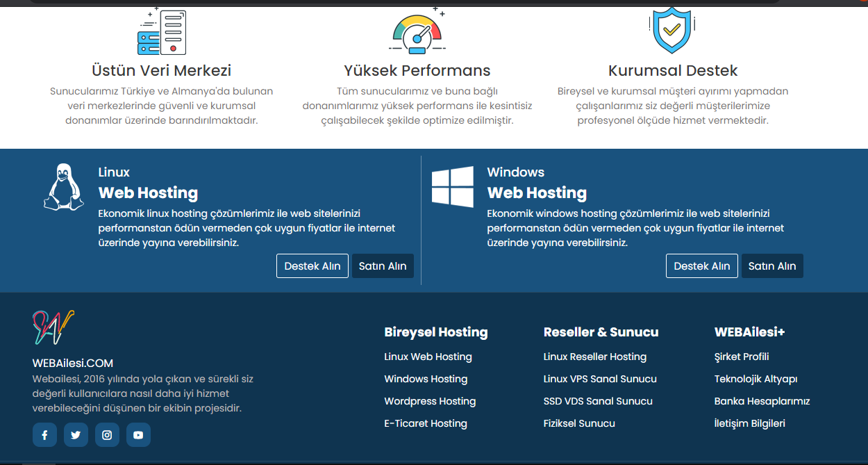
Task: Click the server data center icon
Action: click(161, 31)
